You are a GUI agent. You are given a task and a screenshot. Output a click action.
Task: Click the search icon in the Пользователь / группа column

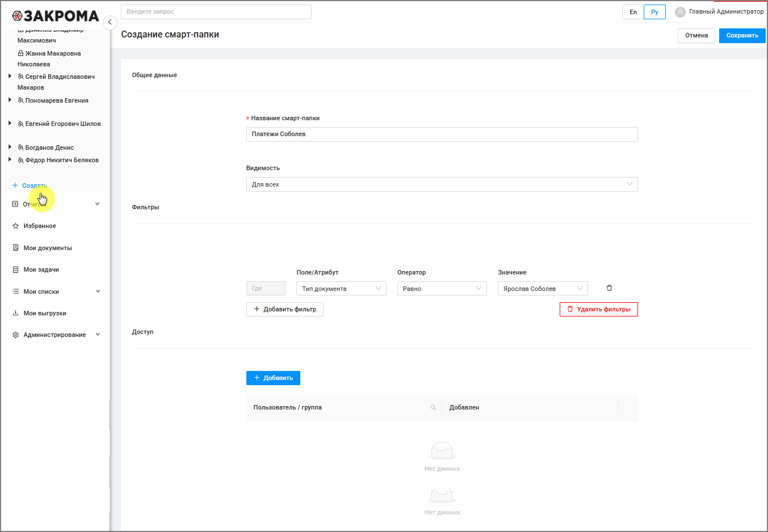[433, 408]
